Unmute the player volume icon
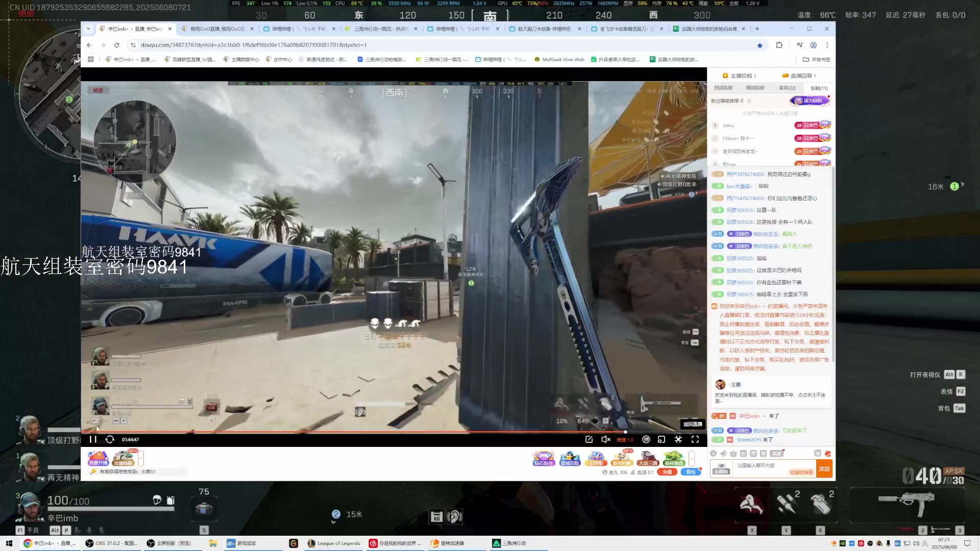The width and height of the screenshot is (980, 551). coord(606,439)
